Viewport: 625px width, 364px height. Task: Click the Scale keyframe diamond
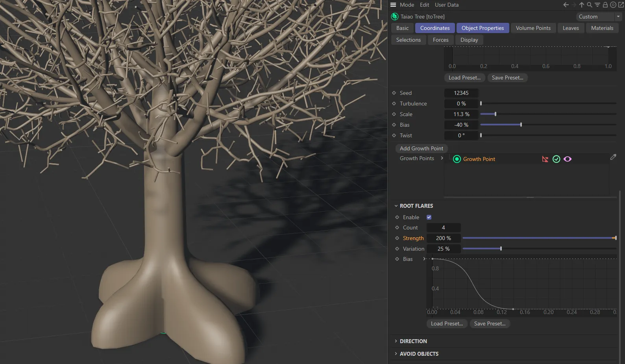tap(394, 114)
